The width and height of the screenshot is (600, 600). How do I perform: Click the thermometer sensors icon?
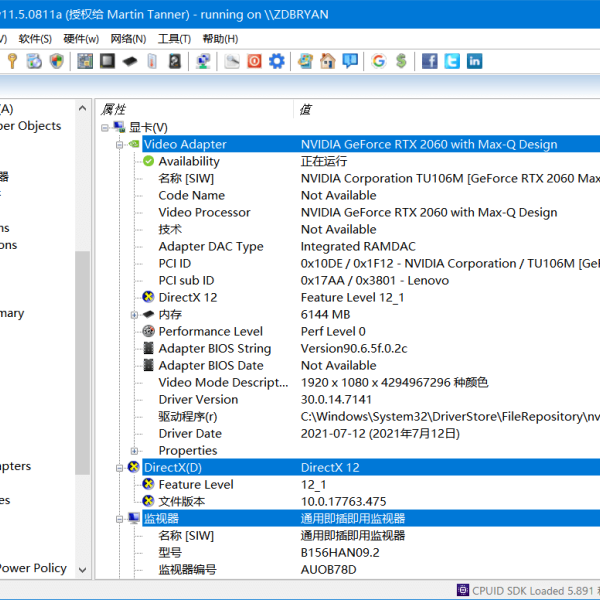point(152,61)
